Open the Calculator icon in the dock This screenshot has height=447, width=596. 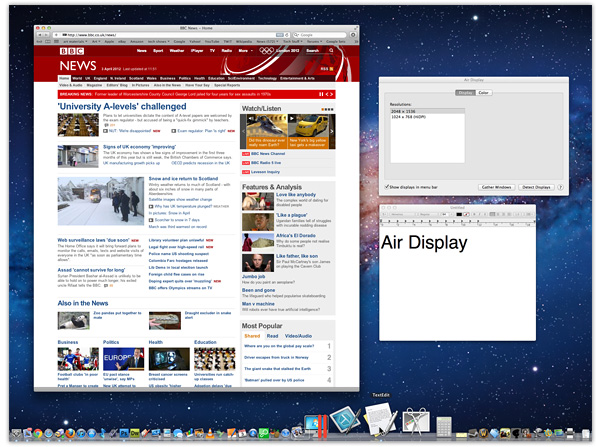point(444,426)
